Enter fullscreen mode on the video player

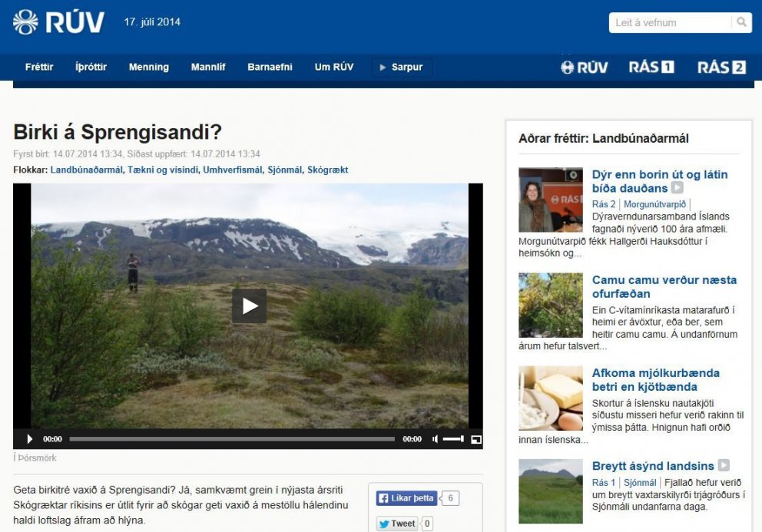(476, 439)
